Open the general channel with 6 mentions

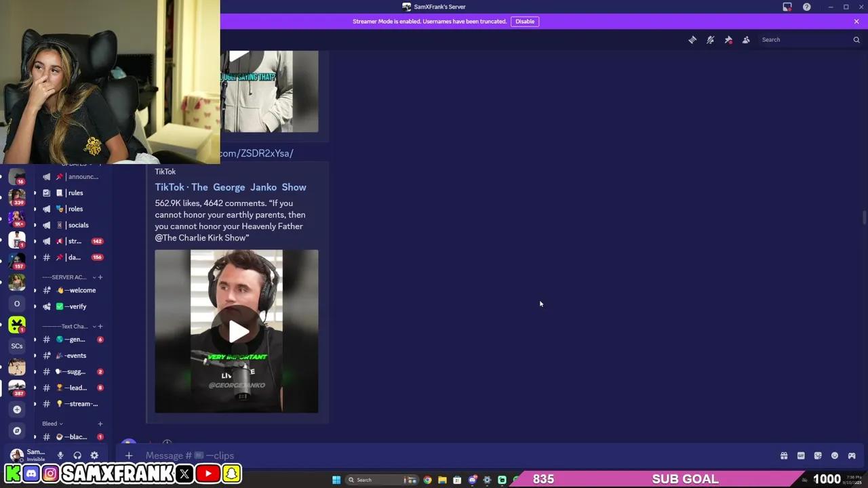coord(73,340)
